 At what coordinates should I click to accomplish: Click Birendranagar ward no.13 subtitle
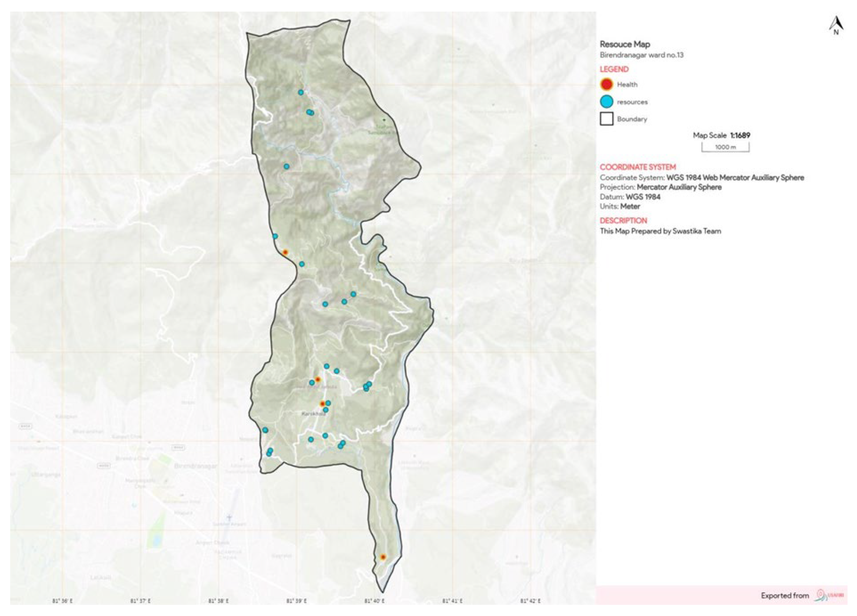coord(641,55)
